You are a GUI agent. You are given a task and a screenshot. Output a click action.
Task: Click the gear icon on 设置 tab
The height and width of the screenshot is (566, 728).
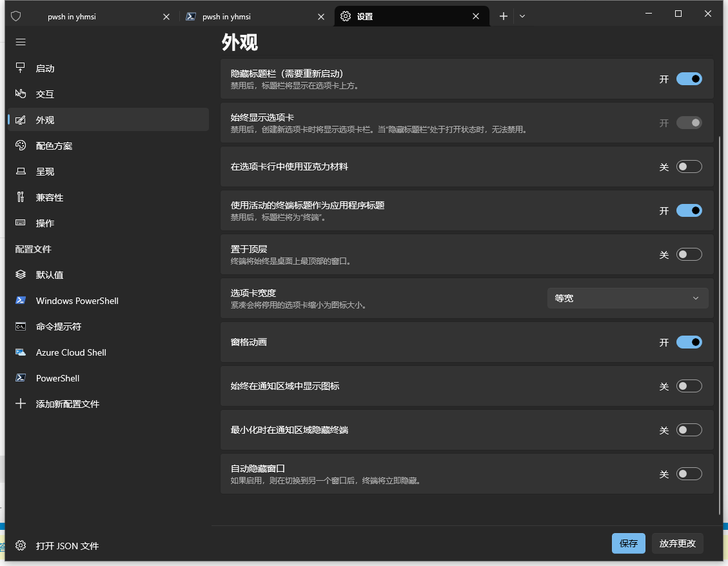346,16
